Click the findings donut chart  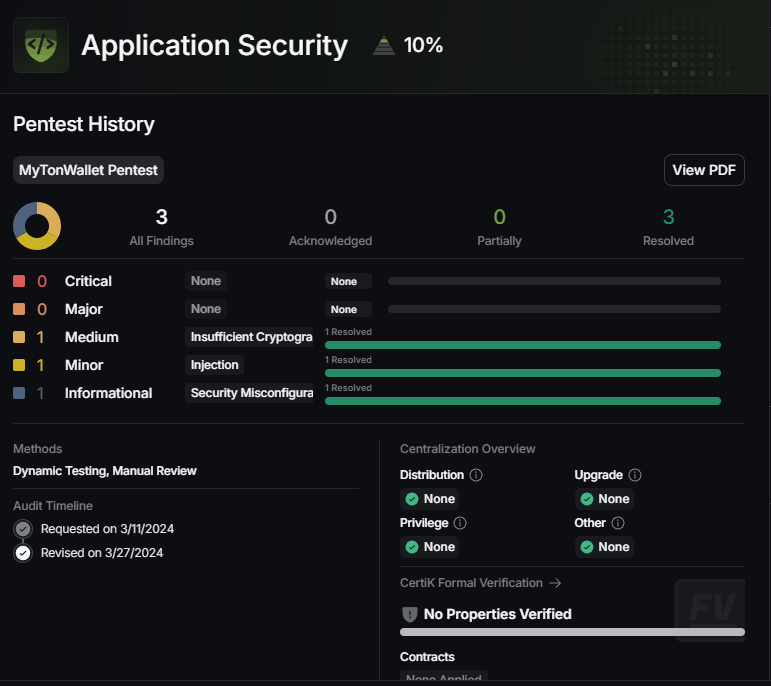point(37,226)
